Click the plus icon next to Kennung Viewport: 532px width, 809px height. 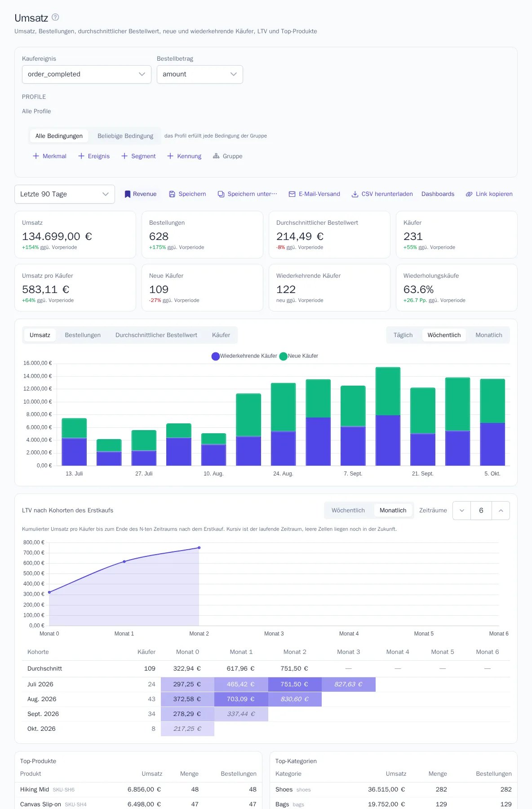pyautogui.click(x=170, y=156)
